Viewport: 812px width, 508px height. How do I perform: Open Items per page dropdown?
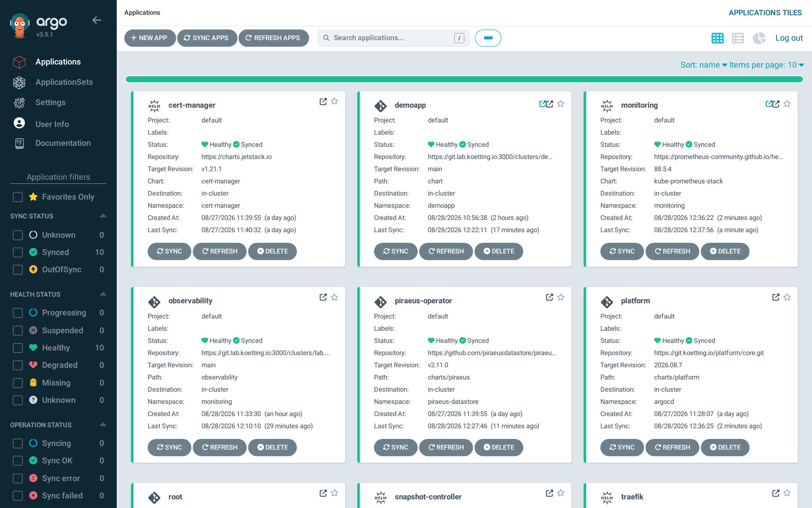point(767,65)
